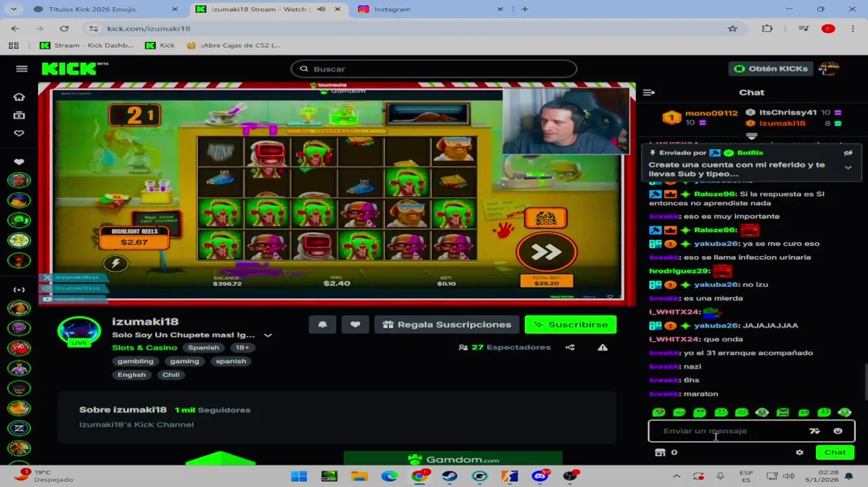The width and height of the screenshot is (868, 487).
Task: Hide the pinned BotRix message
Action: click(x=848, y=153)
